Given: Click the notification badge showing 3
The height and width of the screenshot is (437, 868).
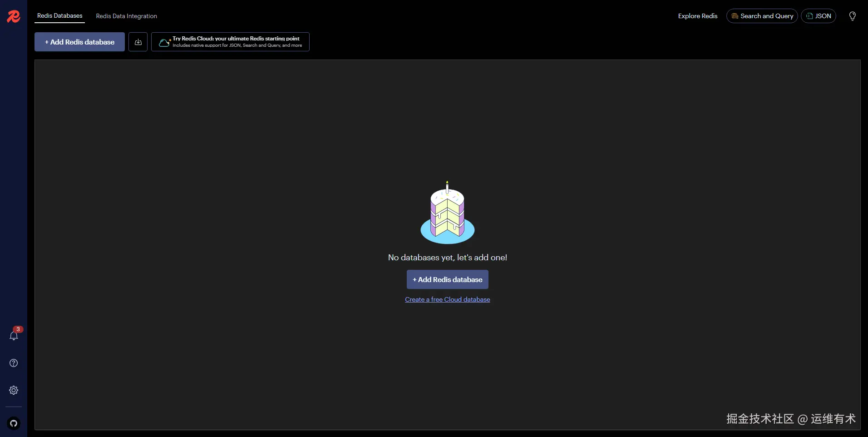Looking at the screenshot, I should 18,330.
